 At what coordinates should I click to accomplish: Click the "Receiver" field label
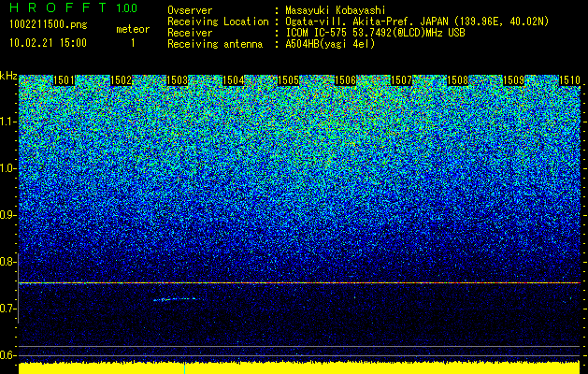click(x=190, y=33)
